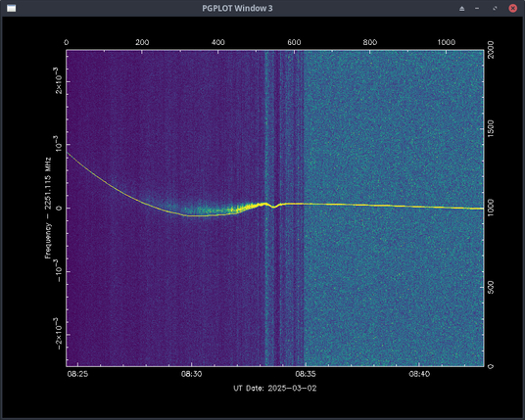Click the 08:25 time tick label
This screenshot has width=525, height=420.
tap(77, 374)
